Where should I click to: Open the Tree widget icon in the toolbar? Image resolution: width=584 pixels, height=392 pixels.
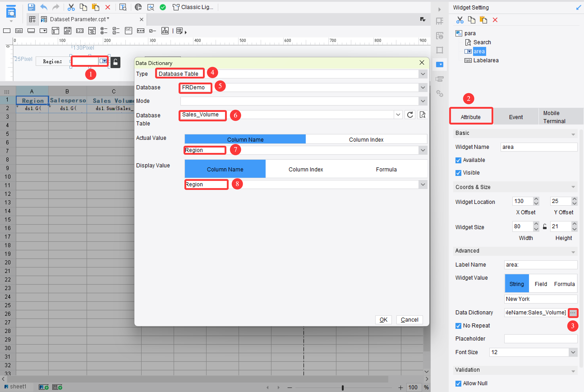click(165, 31)
